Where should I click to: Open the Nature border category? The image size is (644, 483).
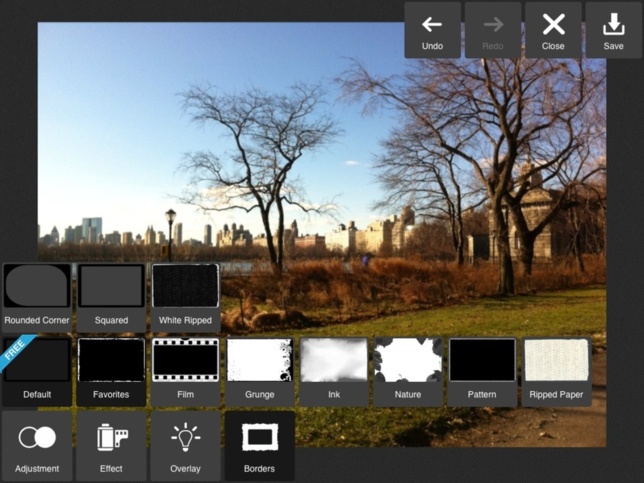click(408, 372)
